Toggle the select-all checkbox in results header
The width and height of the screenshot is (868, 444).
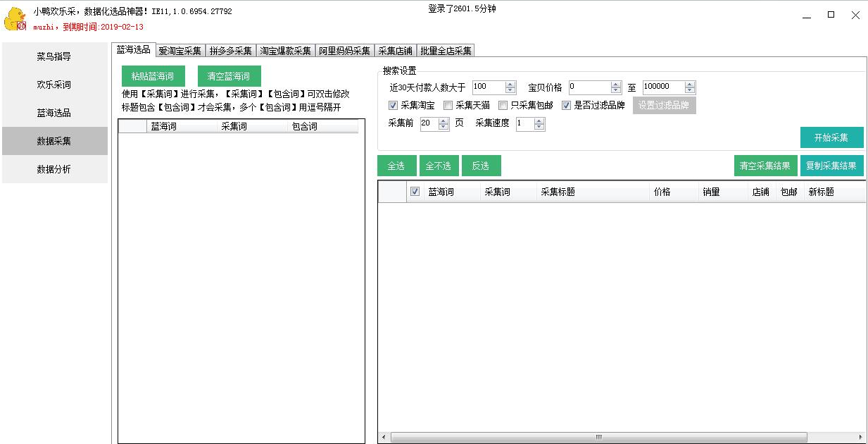415,192
